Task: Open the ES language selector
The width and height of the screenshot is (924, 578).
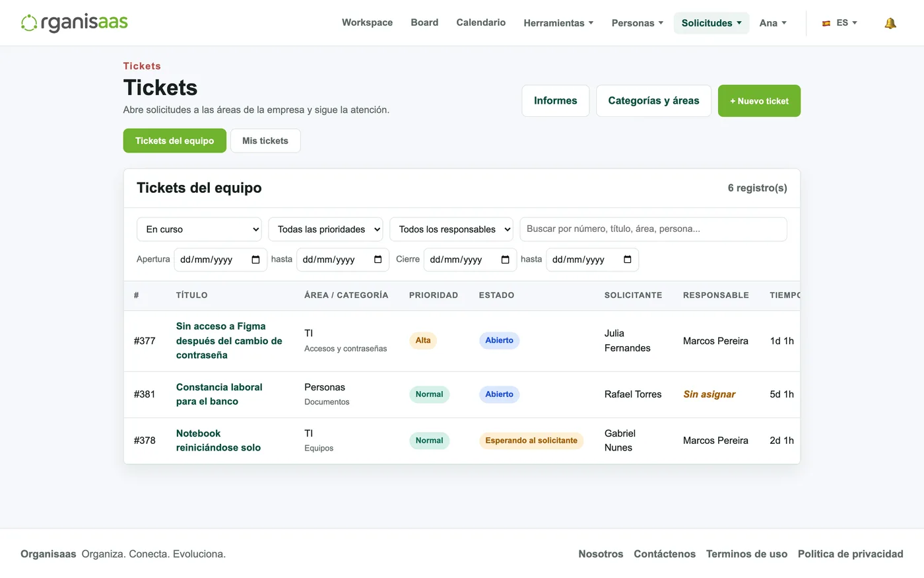Action: click(x=840, y=23)
